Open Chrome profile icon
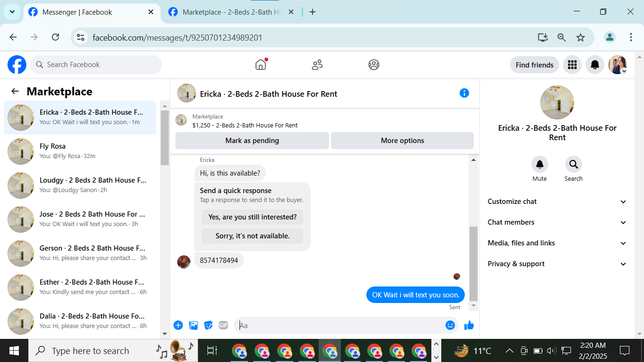Viewport: 644px width, 362px height. point(610,37)
